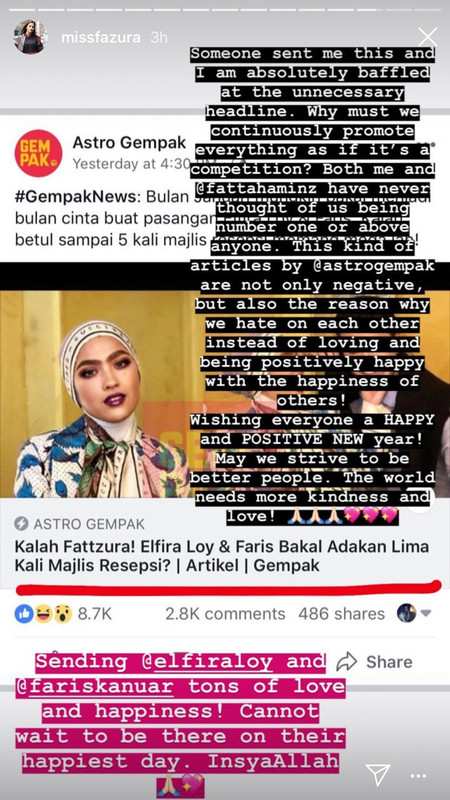Tap the @astrogempak mention in text
The image size is (450, 800).
[371, 266]
